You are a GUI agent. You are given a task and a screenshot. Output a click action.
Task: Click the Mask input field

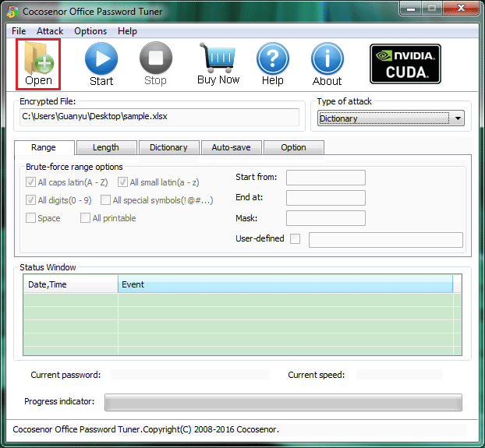tap(326, 218)
